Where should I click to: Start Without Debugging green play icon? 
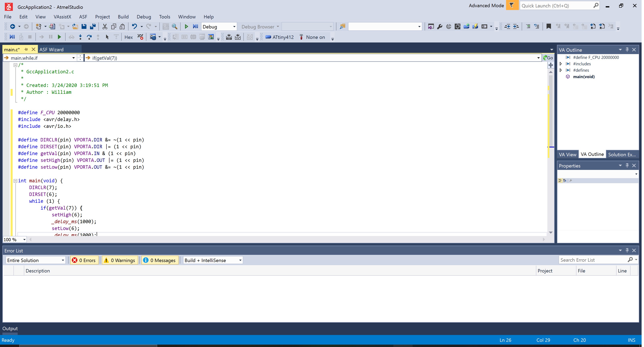point(186,26)
